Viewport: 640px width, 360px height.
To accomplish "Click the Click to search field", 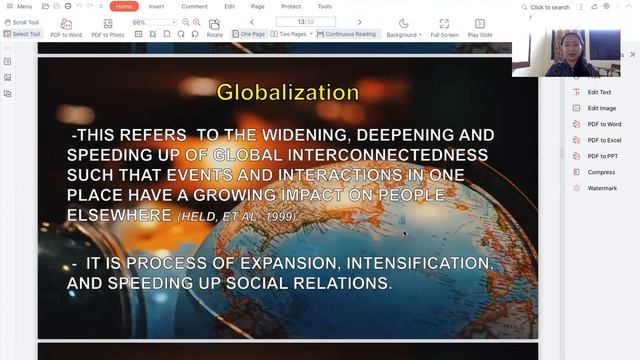I will pyautogui.click(x=546, y=7).
